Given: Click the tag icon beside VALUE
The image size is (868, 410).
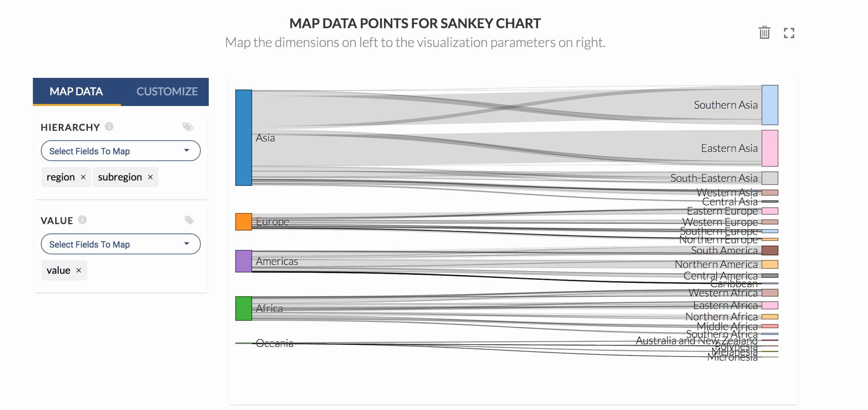Looking at the screenshot, I should pyautogui.click(x=188, y=220).
